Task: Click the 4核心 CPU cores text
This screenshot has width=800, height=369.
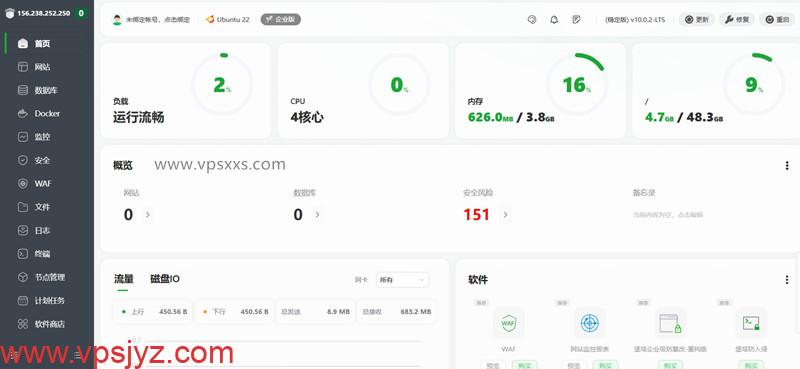Action: (307, 117)
